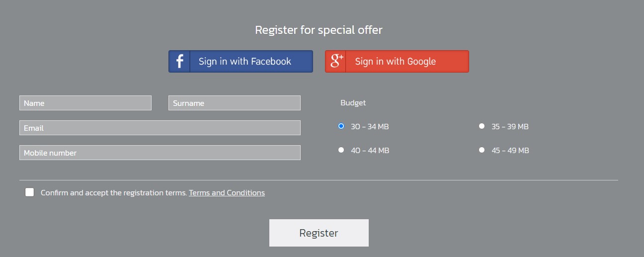Choose the 40 - 44 MB radio button

[341, 150]
